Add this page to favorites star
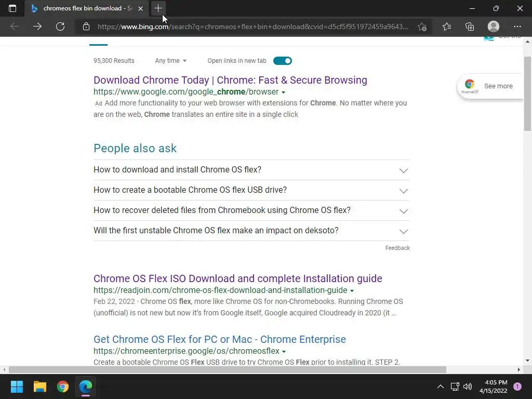 pos(422,26)
